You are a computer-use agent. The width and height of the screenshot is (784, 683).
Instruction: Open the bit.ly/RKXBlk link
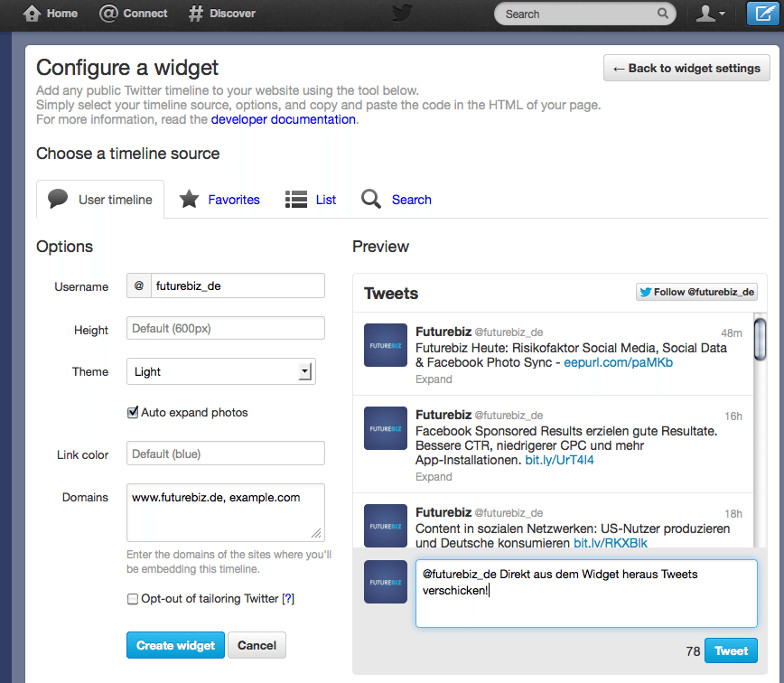(611, 542)
